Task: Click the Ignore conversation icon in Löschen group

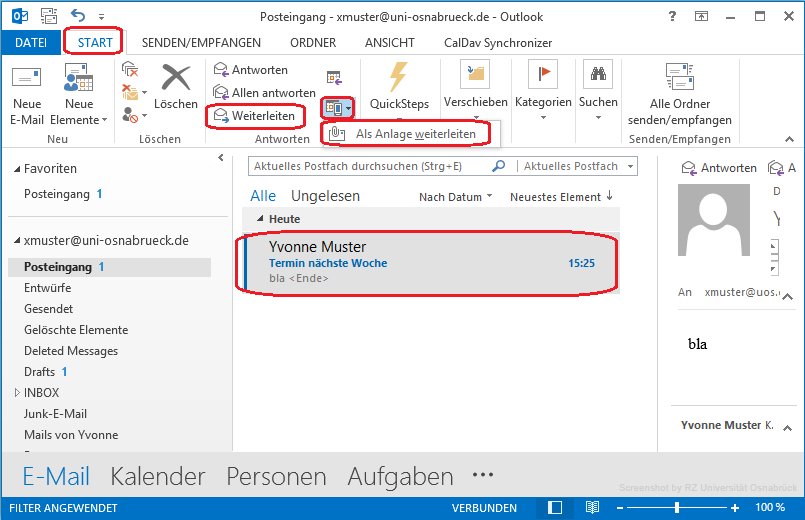Action: tap(130, 69)
